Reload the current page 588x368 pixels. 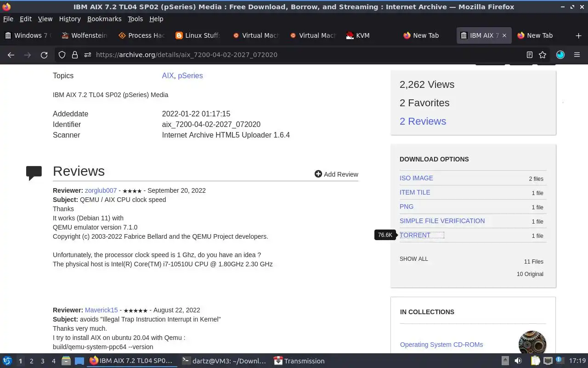point(44,55)
